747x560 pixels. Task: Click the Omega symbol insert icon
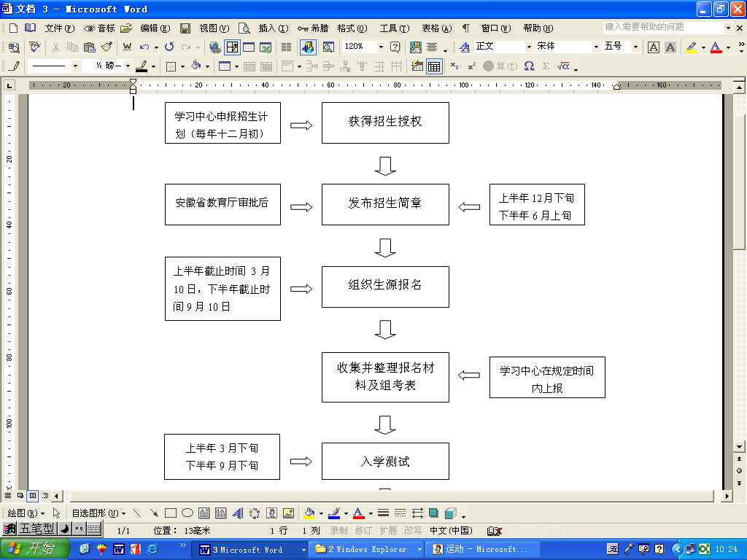529,66
